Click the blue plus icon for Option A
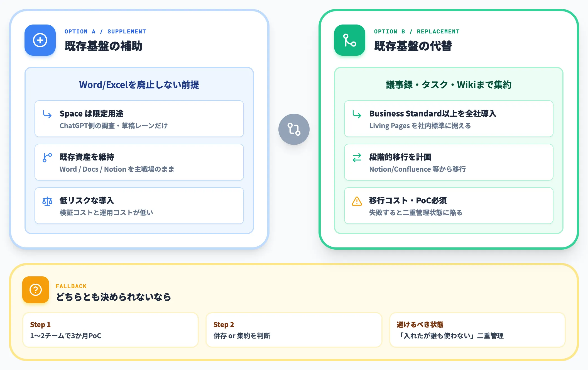This screenshot has height=370, width=588. 40,40
